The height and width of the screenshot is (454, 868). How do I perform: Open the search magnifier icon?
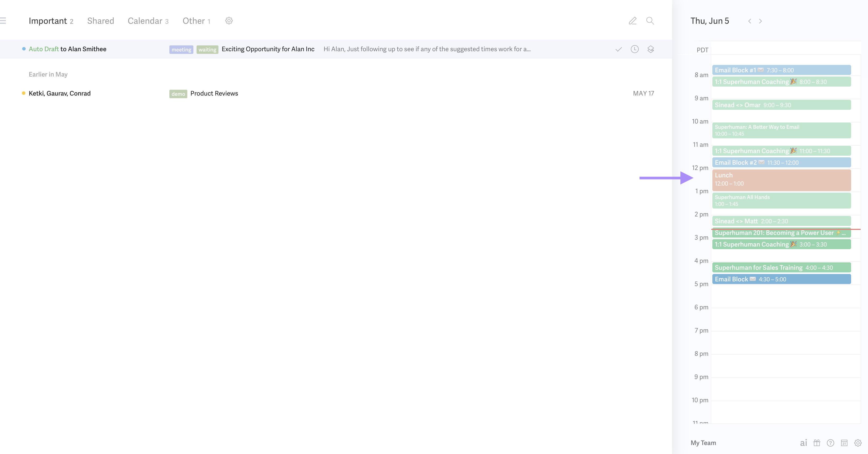click(650, 21)
